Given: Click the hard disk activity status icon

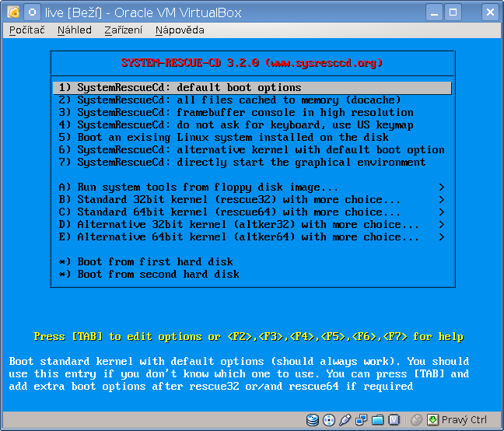Looking at the screenshot, I should tap(313, 420).
